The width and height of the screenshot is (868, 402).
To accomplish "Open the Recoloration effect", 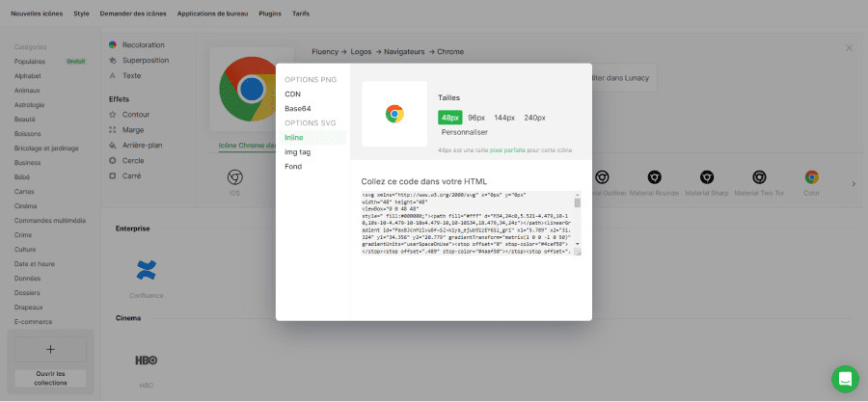I will 137,44.
